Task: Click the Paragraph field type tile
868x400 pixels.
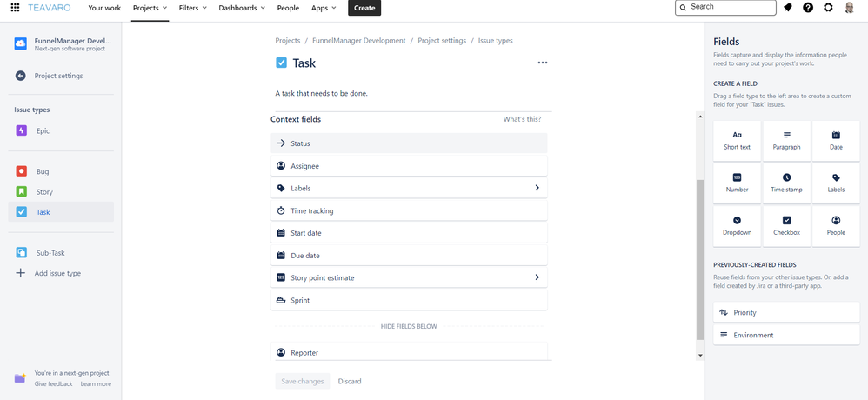Action: coord(786,141)
